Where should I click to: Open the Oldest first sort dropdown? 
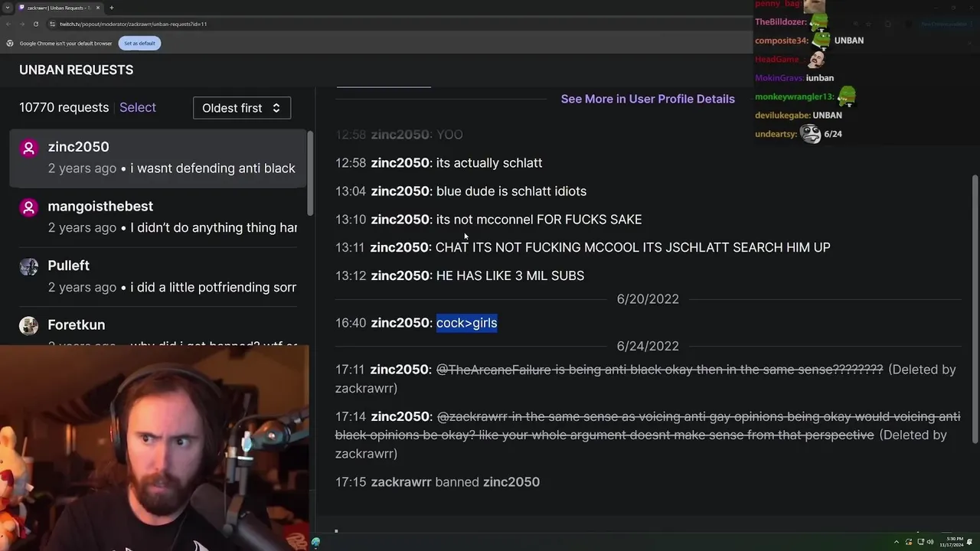tap(241, 108)
